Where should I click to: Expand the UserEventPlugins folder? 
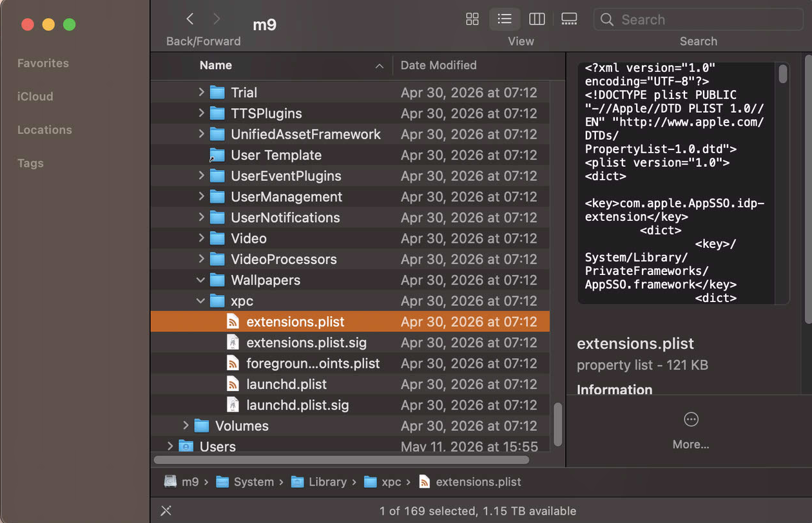(201, 176)
